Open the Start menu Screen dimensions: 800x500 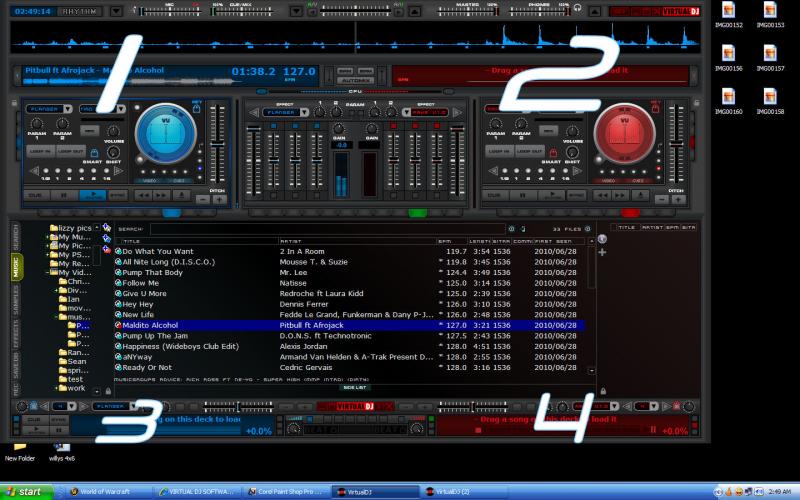click(x=27, y=492)
